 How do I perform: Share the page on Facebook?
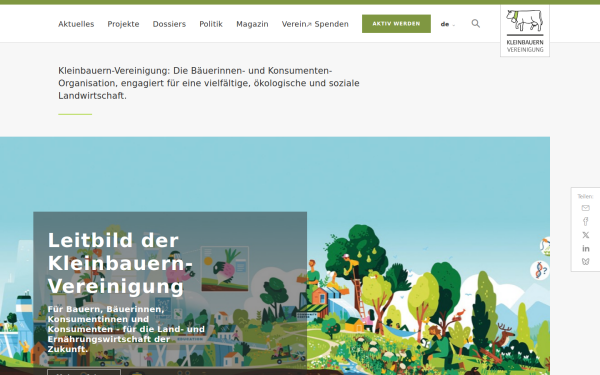point(585,222)
